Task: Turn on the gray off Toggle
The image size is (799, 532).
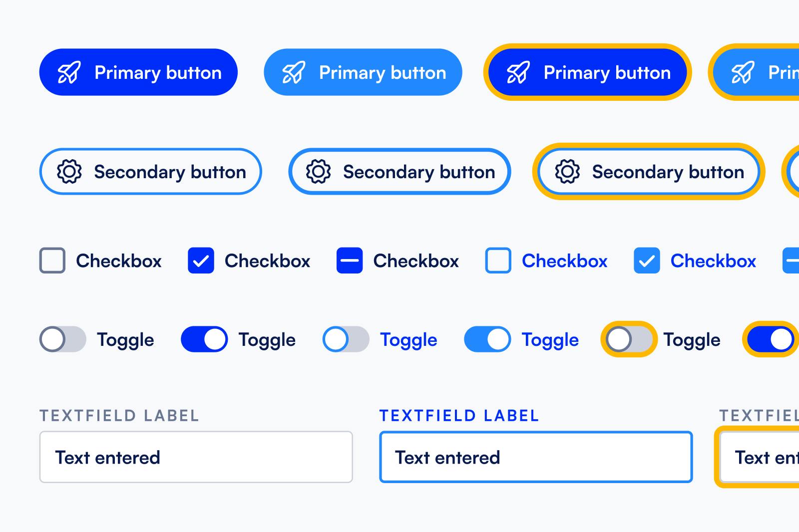Action: [x=62, y=339]
